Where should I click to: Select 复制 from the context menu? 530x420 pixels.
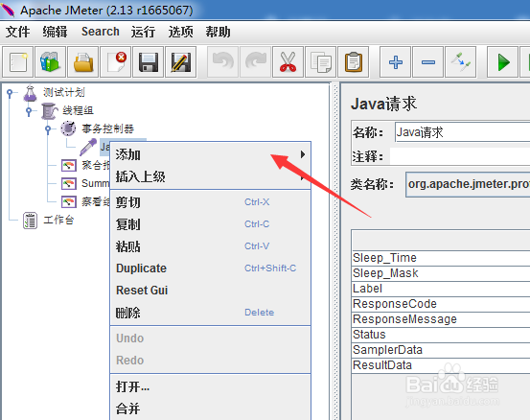[210, 224]
